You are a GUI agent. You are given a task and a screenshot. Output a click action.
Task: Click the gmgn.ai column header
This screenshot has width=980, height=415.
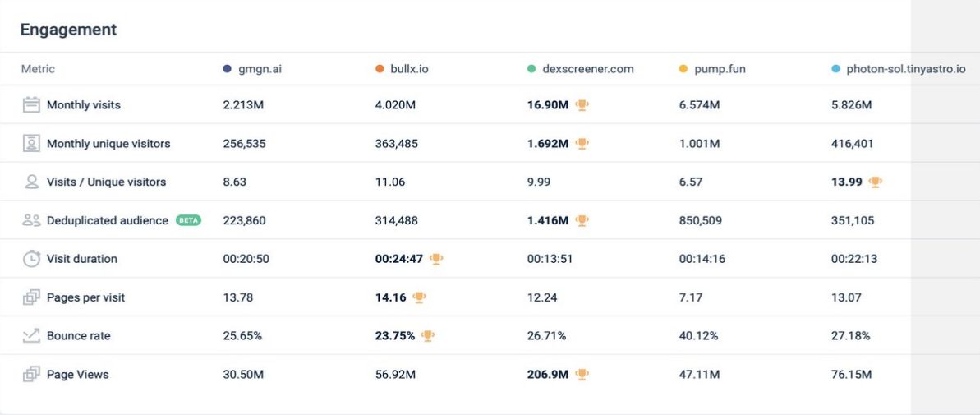pyautogui.click(x=260, y=69)
